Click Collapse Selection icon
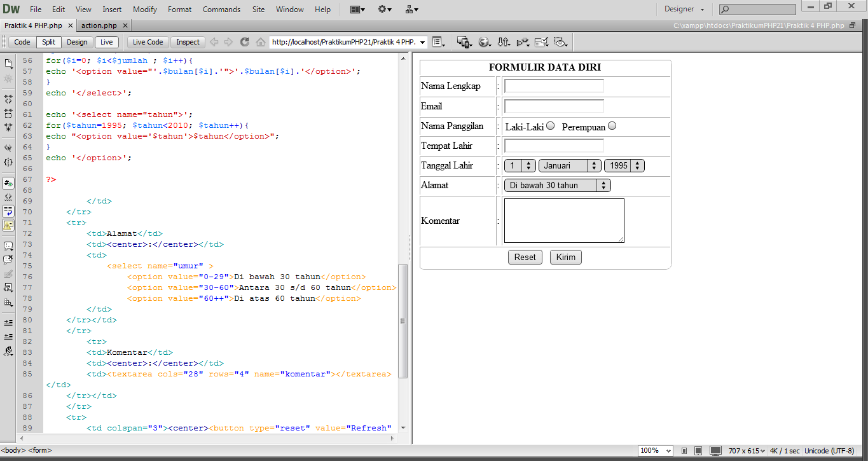Screen dimensions: 868x461 [8, 113]
